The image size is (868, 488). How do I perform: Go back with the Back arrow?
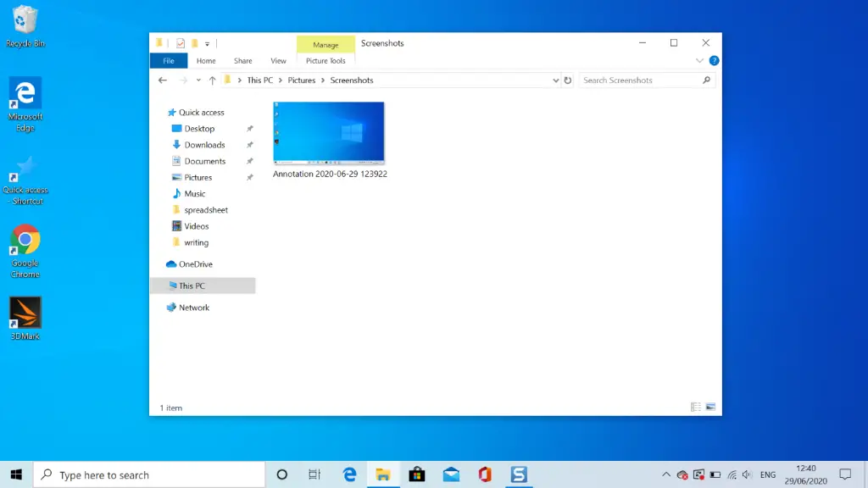[163, 80]
